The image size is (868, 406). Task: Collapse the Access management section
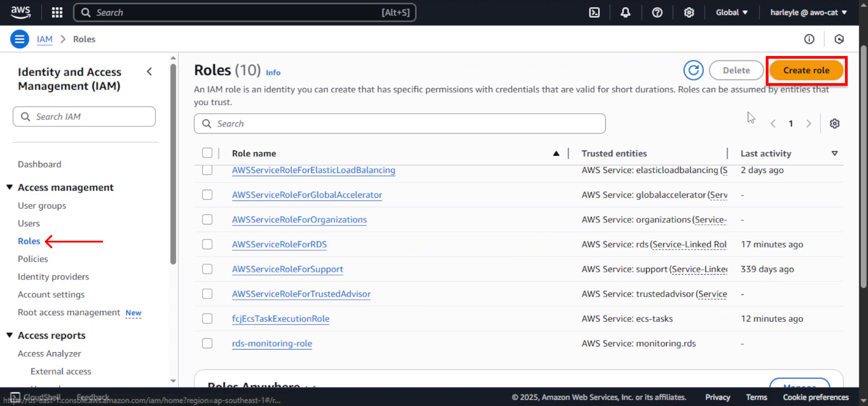(x=9, y=187)
